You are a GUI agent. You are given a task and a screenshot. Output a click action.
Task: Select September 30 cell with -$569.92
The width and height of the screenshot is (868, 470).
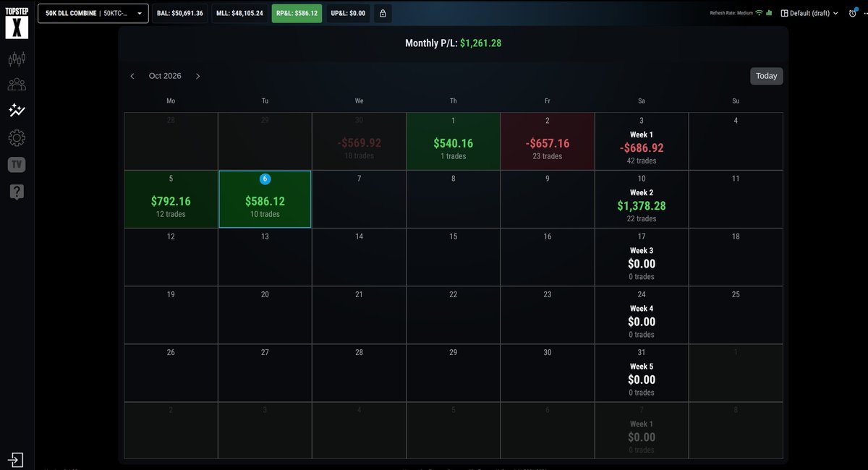tap(359, 142)
